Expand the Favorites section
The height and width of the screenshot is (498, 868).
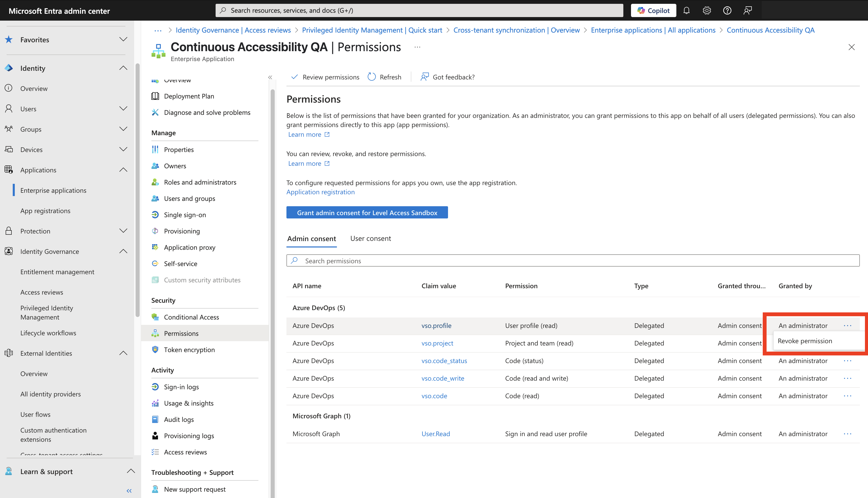coord(123,39)
